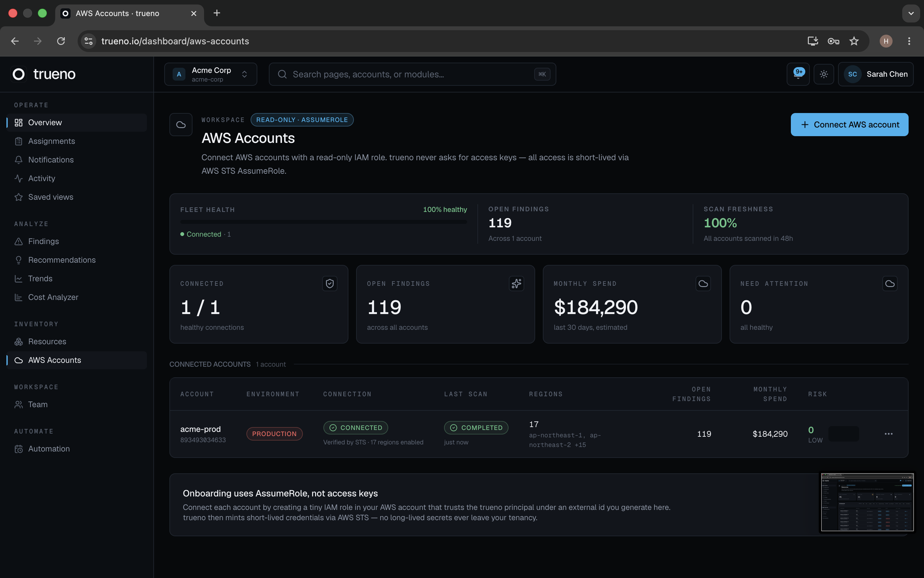Screen dimensions: 924x578
Task: Open the Sarah Chen user menu
Action: tap(876, 74)
